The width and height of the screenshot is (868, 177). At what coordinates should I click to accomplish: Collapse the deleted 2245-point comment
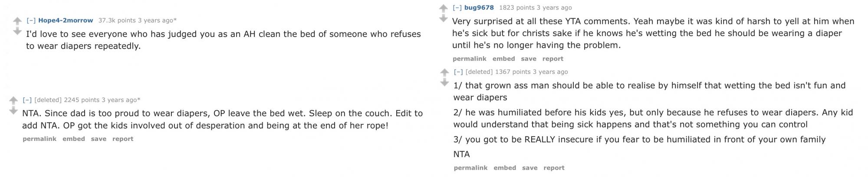coord(27,100)
